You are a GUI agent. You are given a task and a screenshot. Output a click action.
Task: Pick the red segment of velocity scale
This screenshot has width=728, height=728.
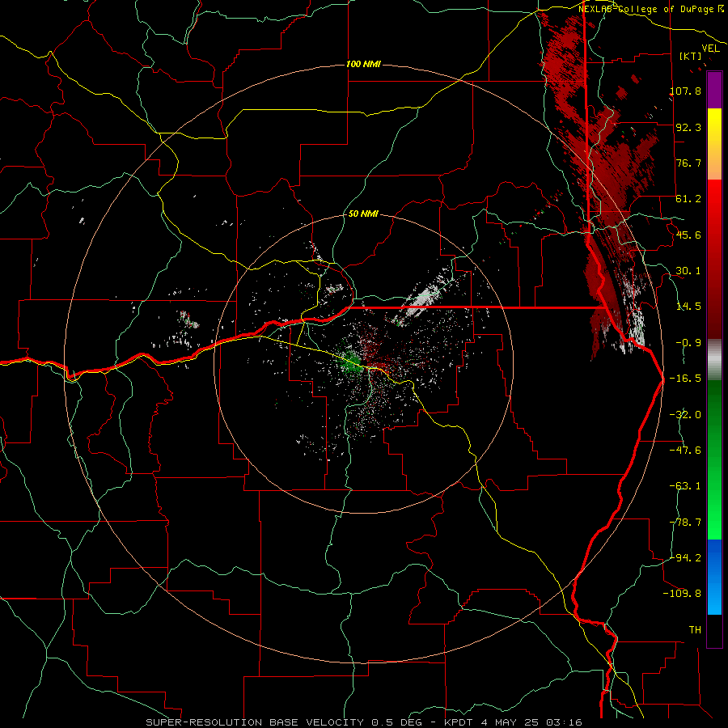point(714,259)
